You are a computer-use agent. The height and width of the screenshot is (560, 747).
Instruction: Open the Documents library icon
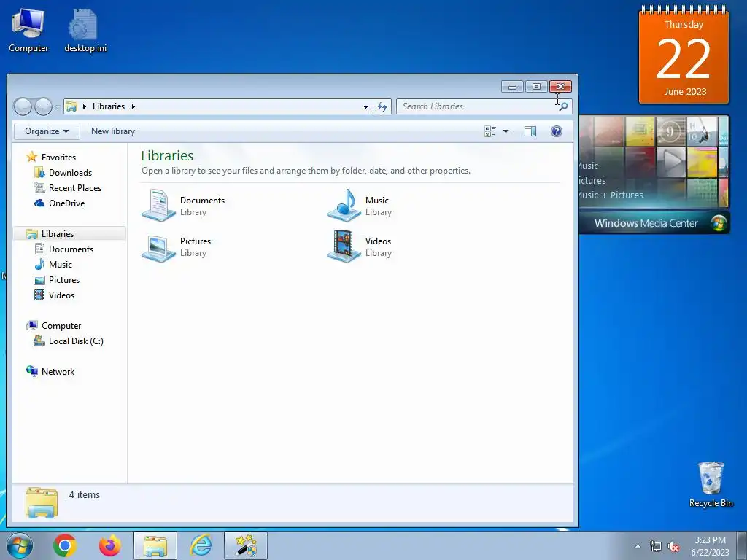(x=159, y=205)
